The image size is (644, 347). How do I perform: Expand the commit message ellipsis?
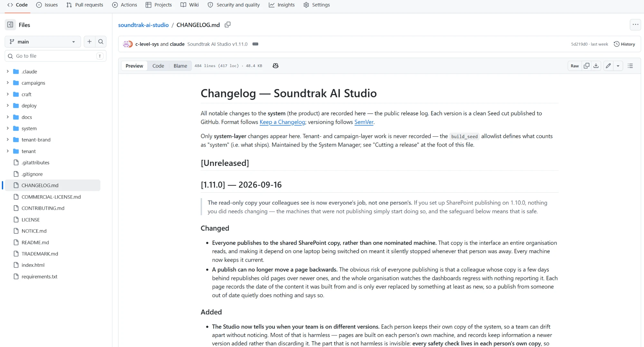[255, 44]
